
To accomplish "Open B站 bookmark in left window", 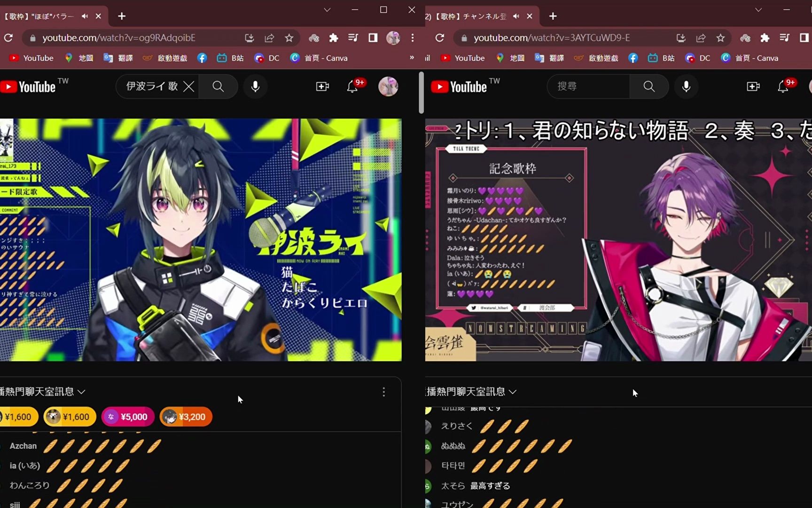I will (x=230, y=58).
